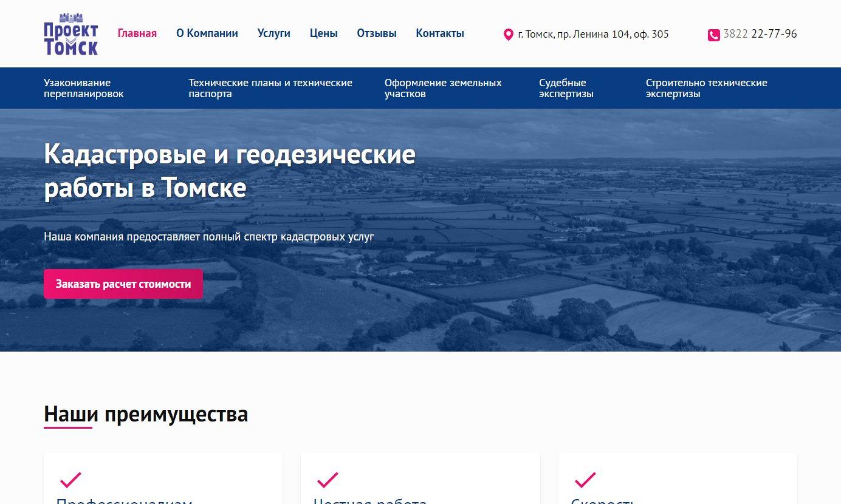This screenshot has height=504, width=841.
Task: Navigate to Цены page
Action: pyautogui.click(x=323, y=33)
